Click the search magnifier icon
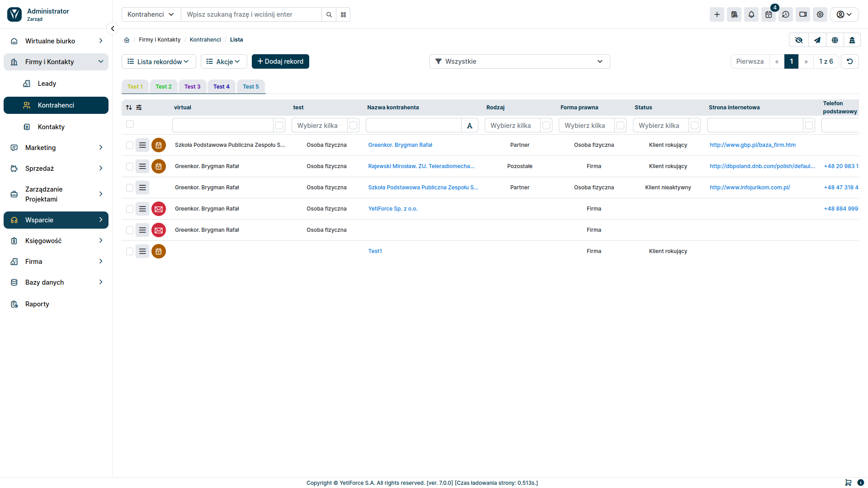 pos(329,14)
